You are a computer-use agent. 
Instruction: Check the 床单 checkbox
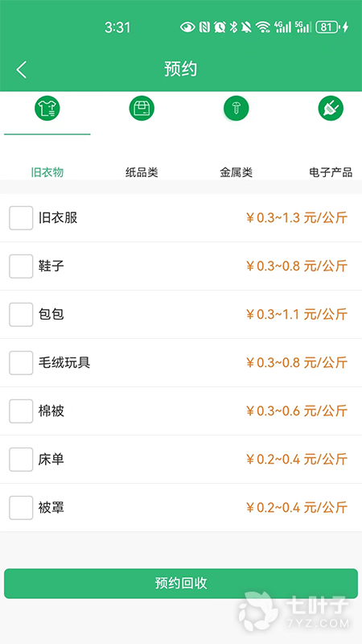click(x=21, y=459)
